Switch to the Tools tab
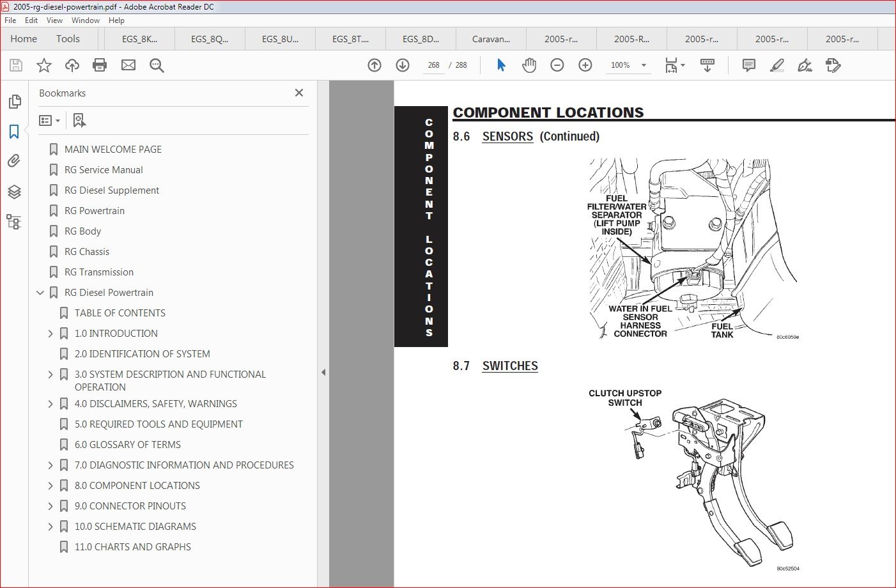The width and height of the screenshot is (896, 588). [x=68, y=39]
